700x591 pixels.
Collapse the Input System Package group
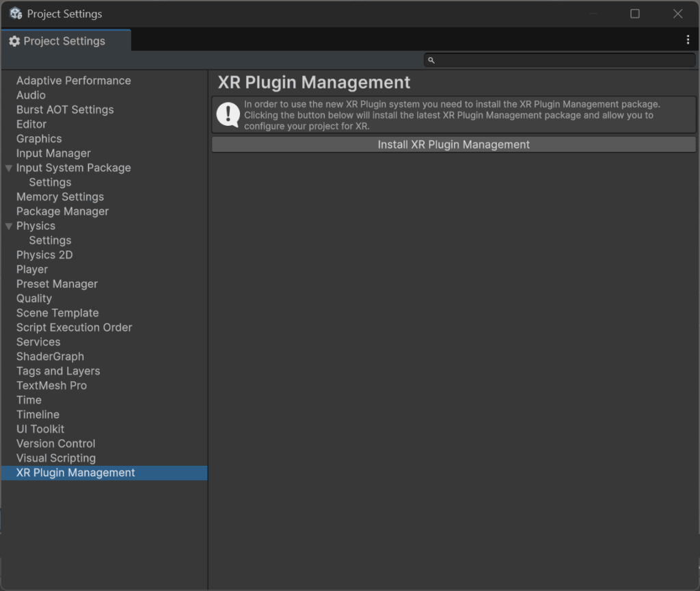point(8,168)
